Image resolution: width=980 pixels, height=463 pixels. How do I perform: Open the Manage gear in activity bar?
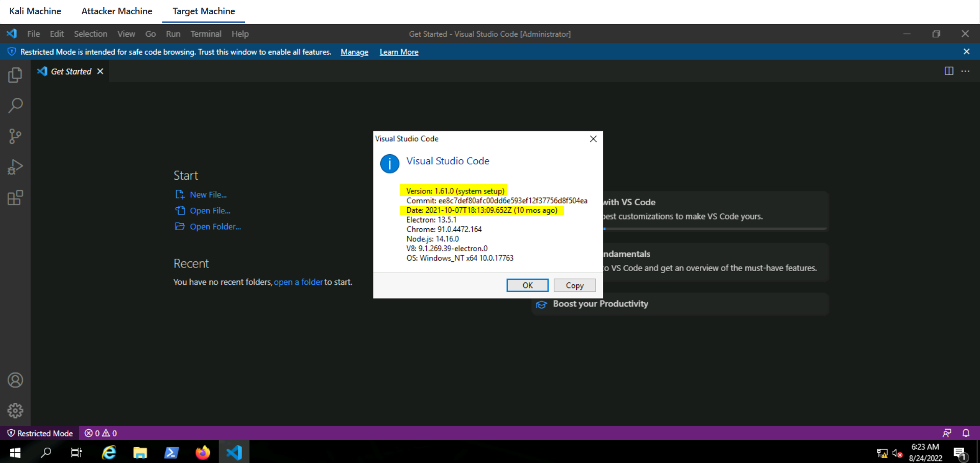[15, 410]
